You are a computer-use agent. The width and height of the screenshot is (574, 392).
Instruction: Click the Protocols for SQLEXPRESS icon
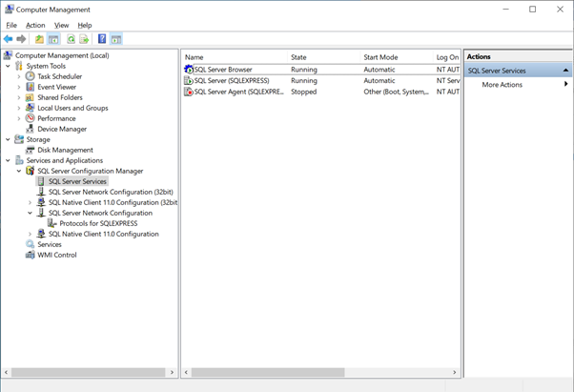pos(52,223)
